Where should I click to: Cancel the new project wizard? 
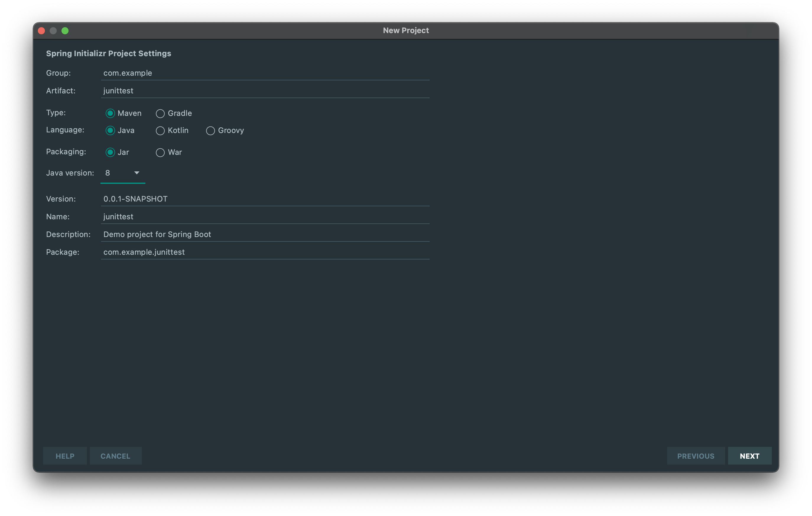[115, 456]
